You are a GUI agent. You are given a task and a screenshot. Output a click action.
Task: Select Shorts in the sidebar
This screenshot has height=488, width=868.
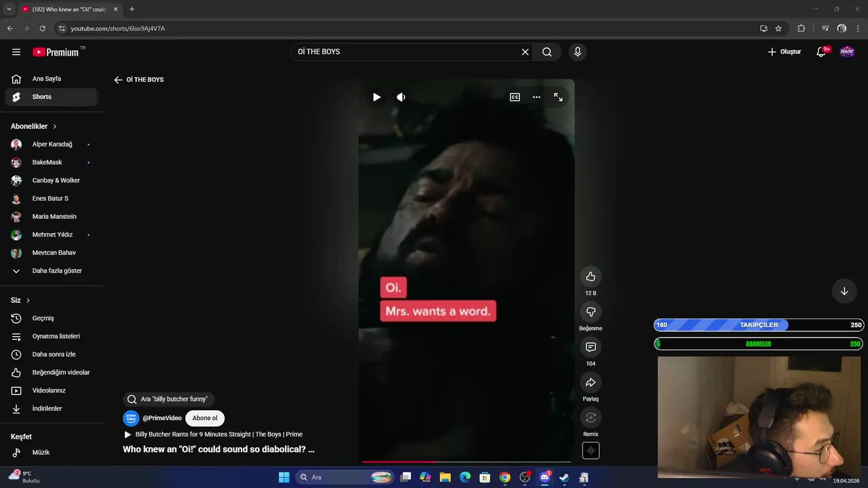(x=52, y=97)
